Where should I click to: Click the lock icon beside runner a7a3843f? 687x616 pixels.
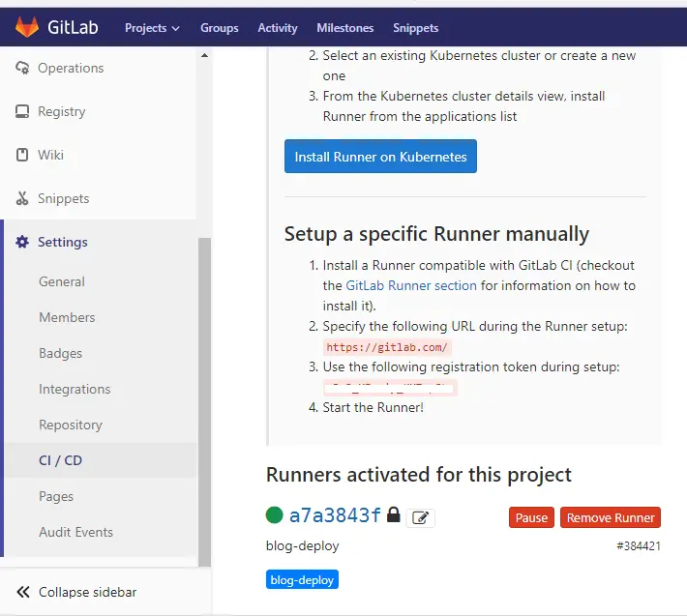(394, 514)
